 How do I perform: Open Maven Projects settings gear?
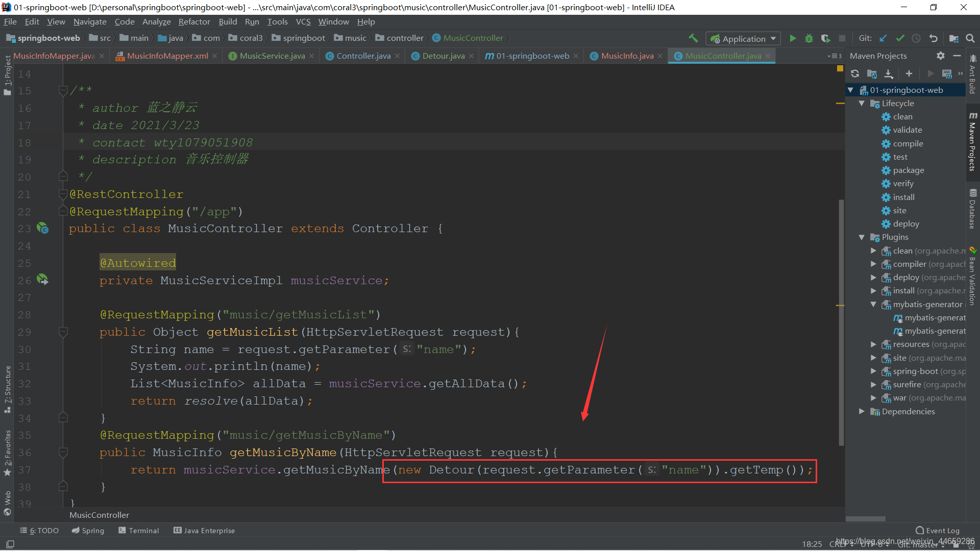941,56
